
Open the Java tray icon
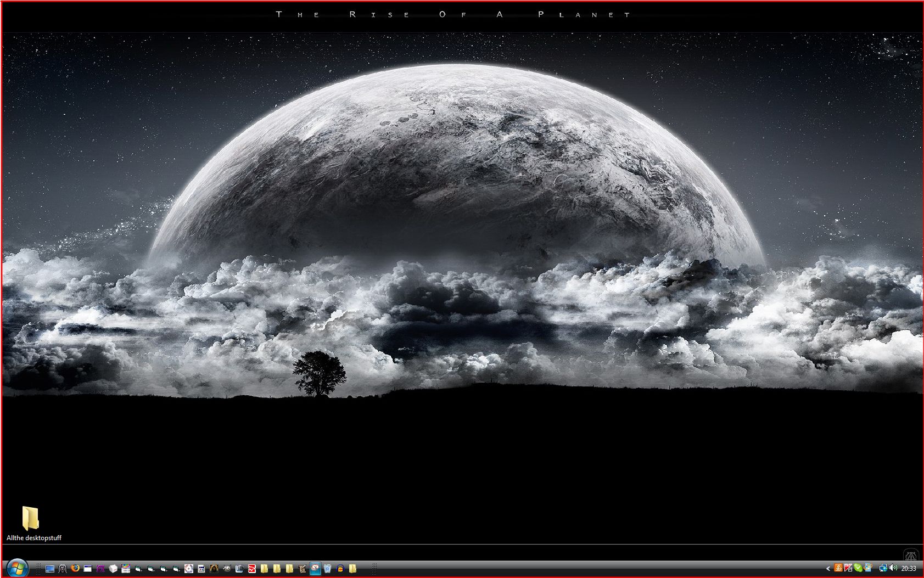pos(838,568)
